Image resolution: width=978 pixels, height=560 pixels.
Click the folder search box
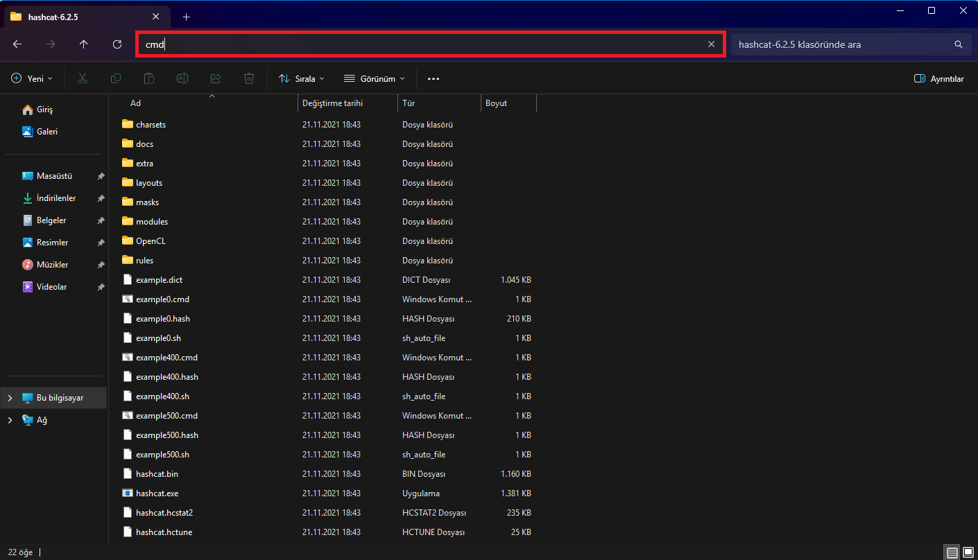[850, 44]
